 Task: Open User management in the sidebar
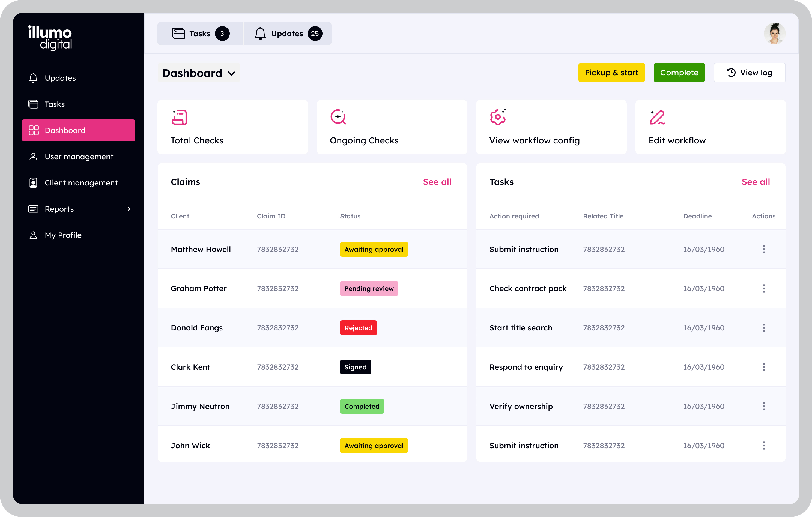coord(79,157)
